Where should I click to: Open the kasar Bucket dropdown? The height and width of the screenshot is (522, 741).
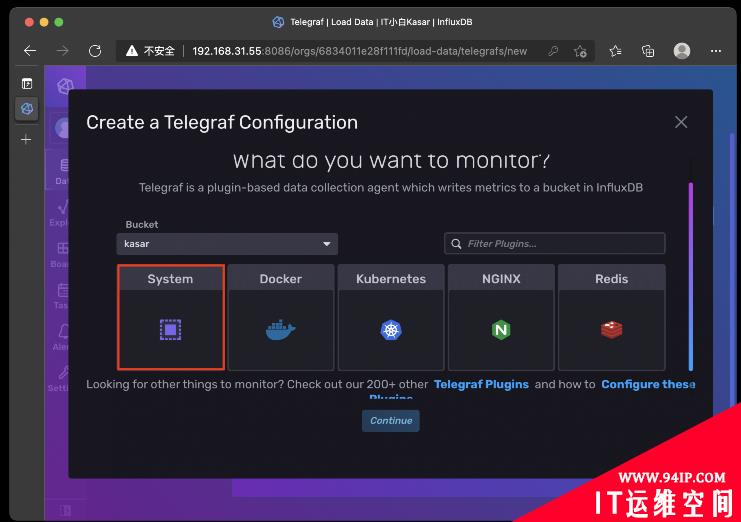click(x=227, y=244)
